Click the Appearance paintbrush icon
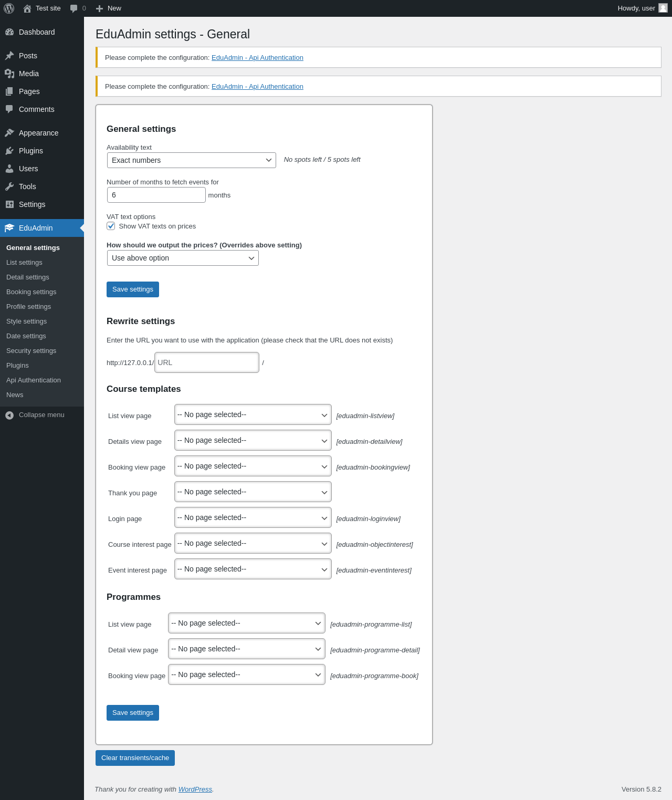The image size is (672, 800). coord(9,133)
